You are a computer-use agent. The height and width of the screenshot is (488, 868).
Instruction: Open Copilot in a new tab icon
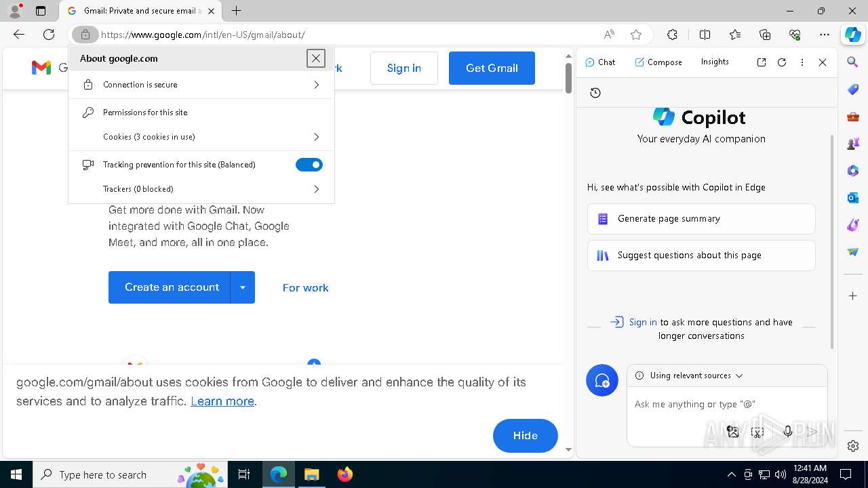click(x=762, y=62)
